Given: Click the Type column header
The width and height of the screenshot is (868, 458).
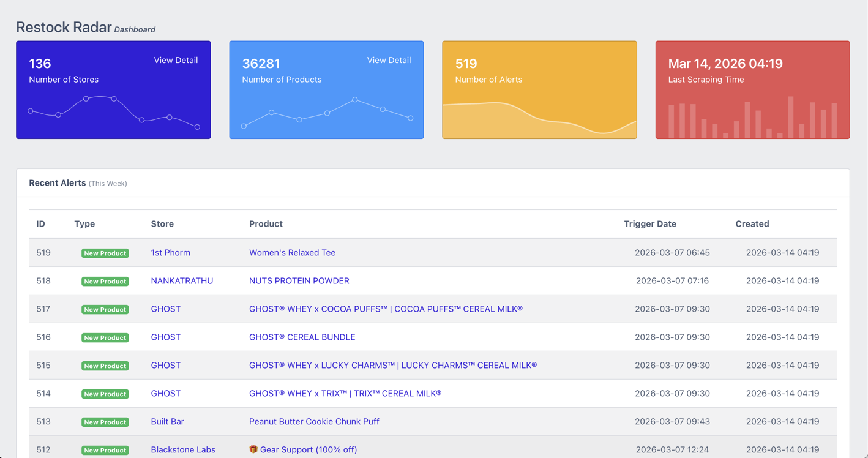Looking at the screenshot, I should point(84,223).
